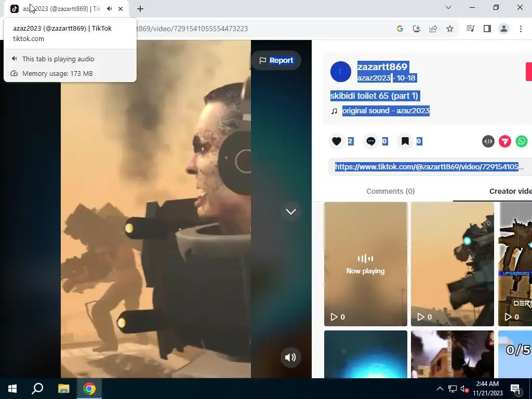532x399 pixels.
Task: Open network icon in system tray
Action: point(453,389)
